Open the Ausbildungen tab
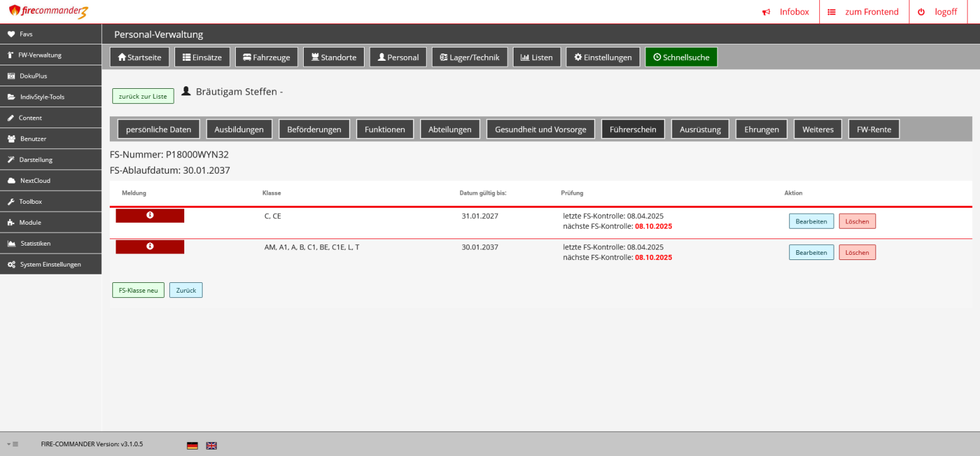This screenshot has height=456, width=980. (239, 129)
